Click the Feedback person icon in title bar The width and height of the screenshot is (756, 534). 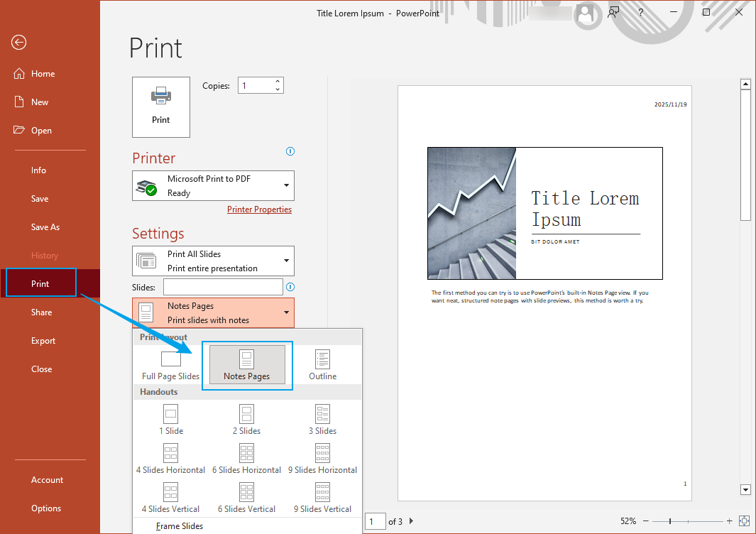tap(613, 13)
